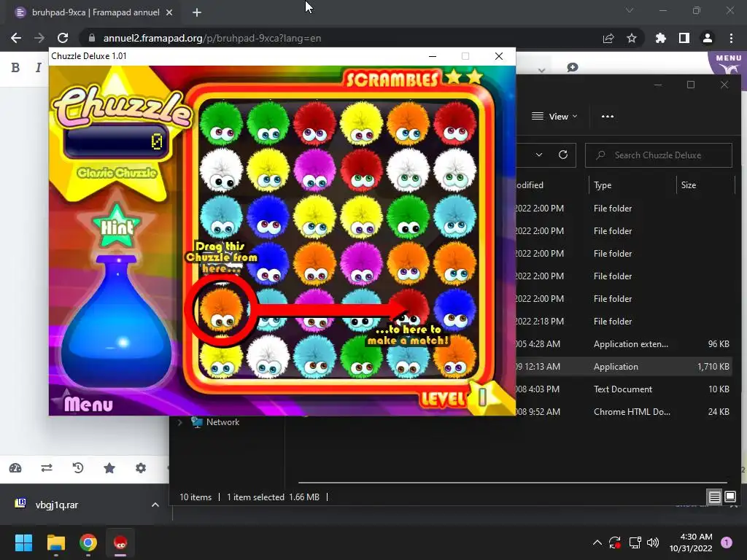Image resolution: width=747 pixels, height=560 pixels.
Task: Open the notification badge in the tray
Action: coord(726,542)
